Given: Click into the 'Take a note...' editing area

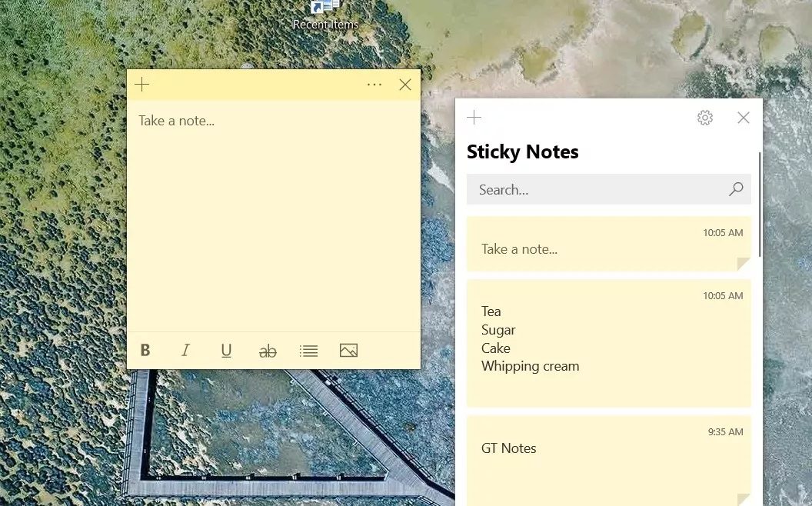Looking at the screenshot, I should pyautogui.click(x=274, y=215).
